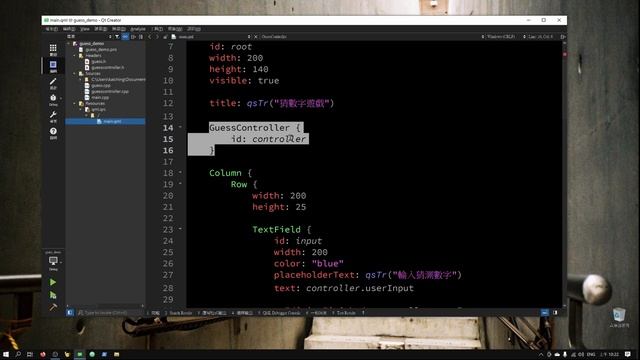Split the editor using top-right split icon
The image size is (640, 360).
563,37
